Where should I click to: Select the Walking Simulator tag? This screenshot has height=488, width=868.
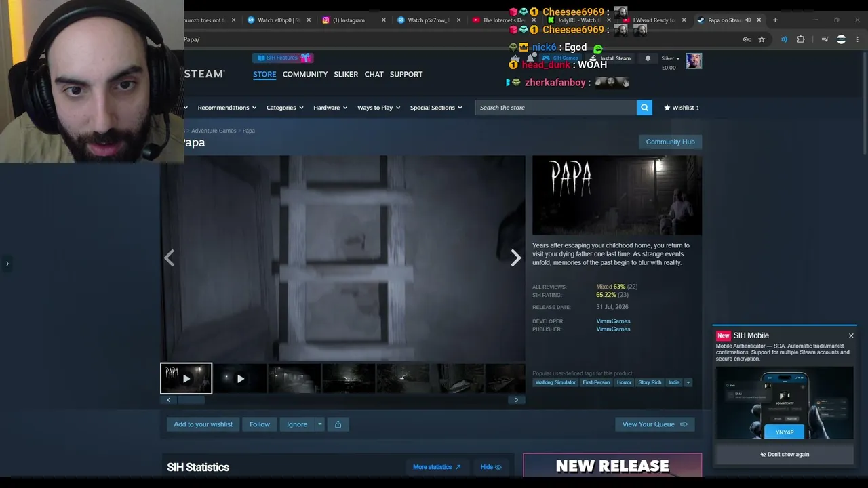coord(555,382)
